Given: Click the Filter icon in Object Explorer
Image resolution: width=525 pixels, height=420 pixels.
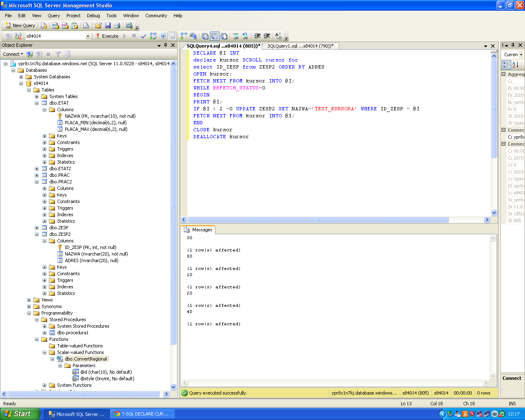Looking at the screenshot, I should click(x=58, y=54).
